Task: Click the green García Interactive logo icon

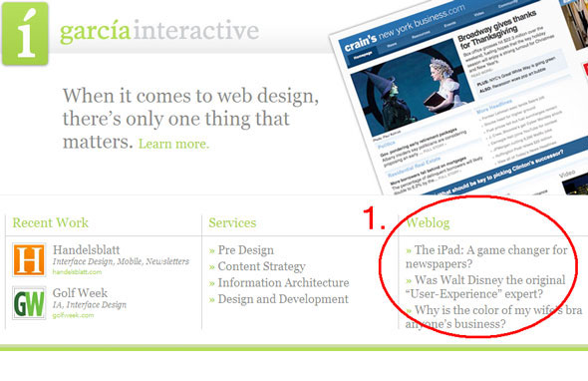Action: click(x=25, y=33)
